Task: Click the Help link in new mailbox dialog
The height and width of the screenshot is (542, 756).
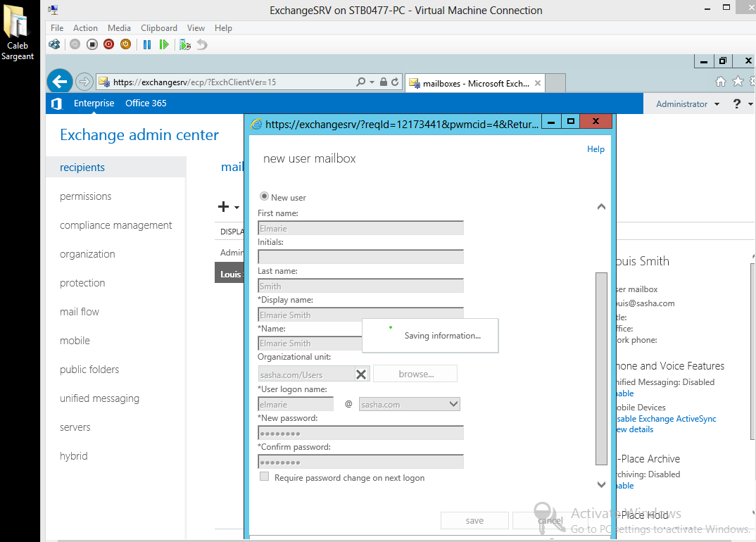Action: (x=596, y=149)
